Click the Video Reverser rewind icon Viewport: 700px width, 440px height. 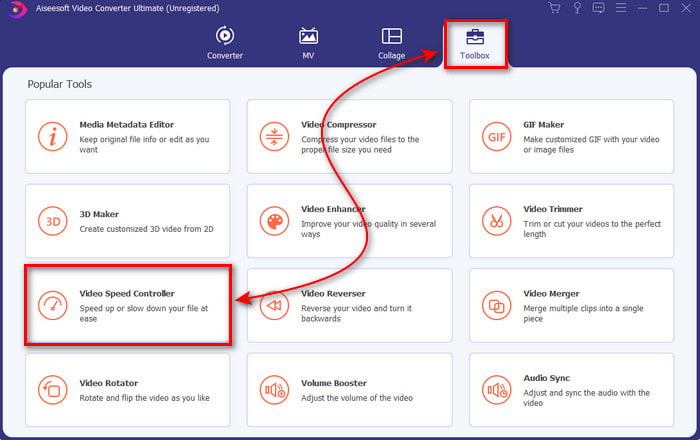274,305
